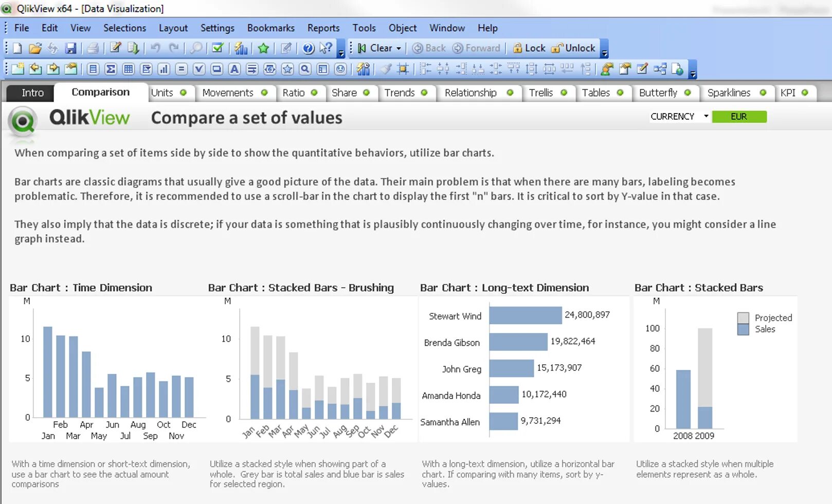Open the Bookmarks menu

pos(271,28)
